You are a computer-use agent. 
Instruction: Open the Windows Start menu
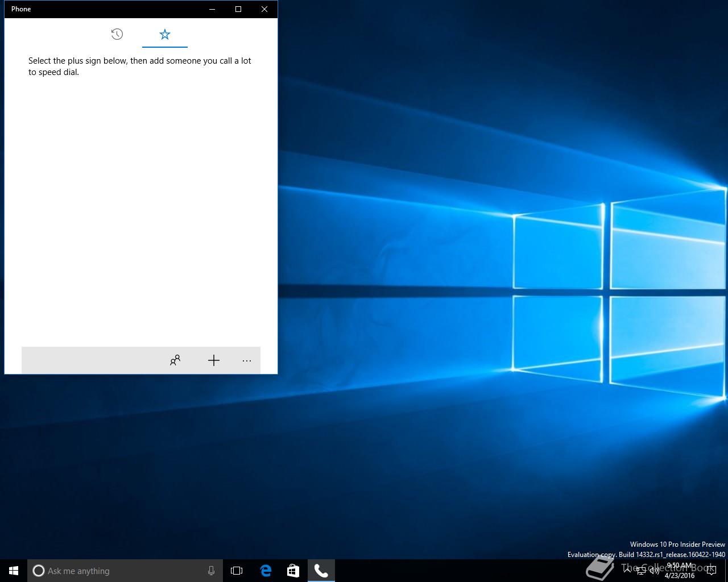14,571
